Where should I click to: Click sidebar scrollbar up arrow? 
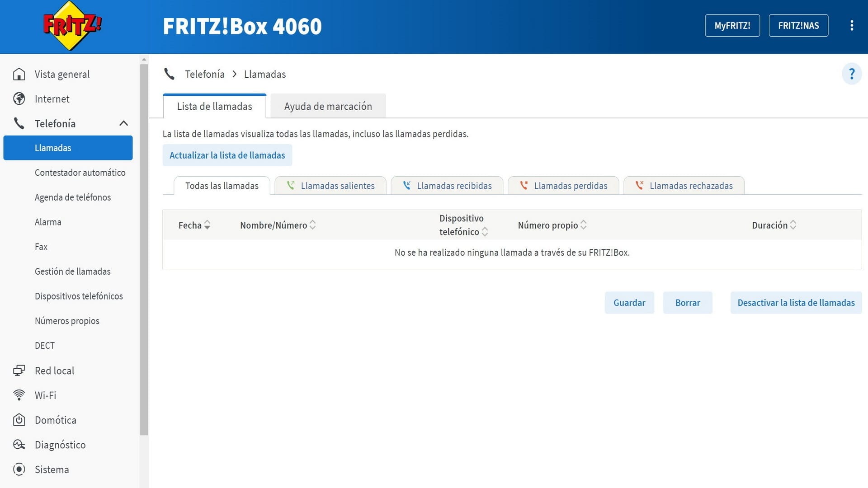click(144, 59)
